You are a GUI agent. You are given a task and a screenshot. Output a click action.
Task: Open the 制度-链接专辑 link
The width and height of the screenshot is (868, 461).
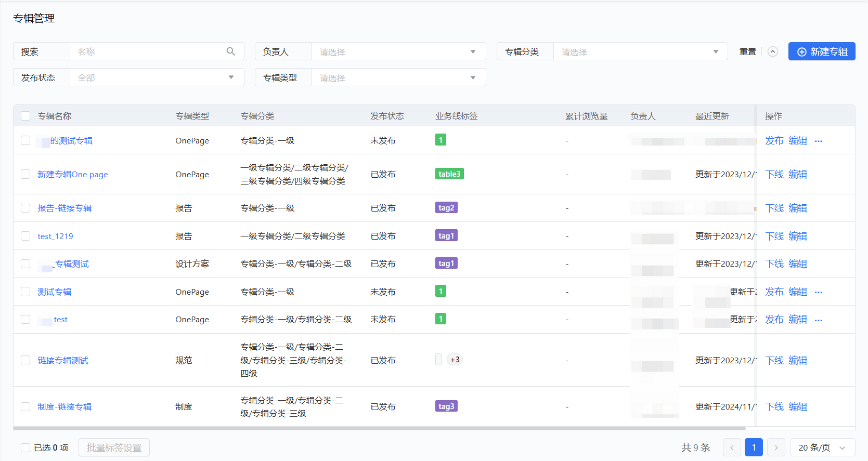(64, 406)
